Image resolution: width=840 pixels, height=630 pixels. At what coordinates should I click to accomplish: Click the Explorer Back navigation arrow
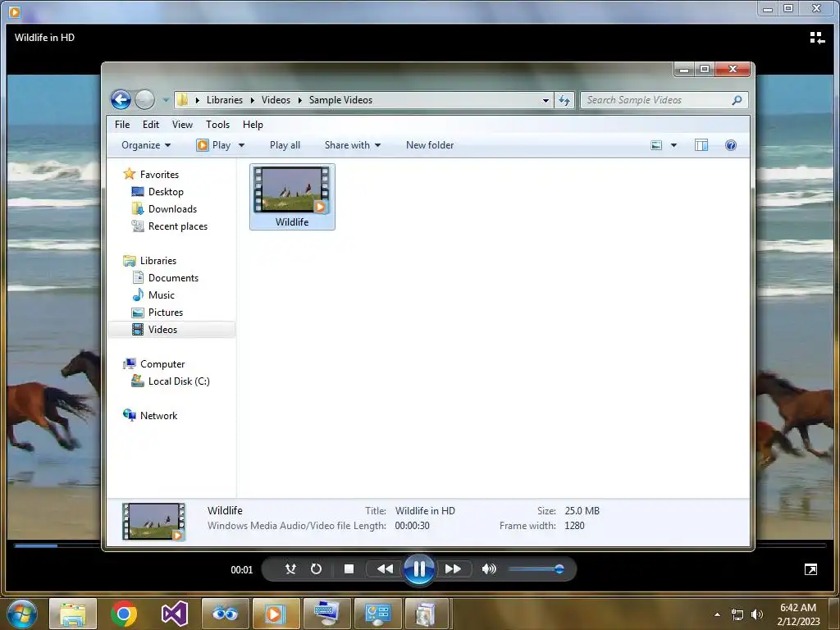pos(121,99)
